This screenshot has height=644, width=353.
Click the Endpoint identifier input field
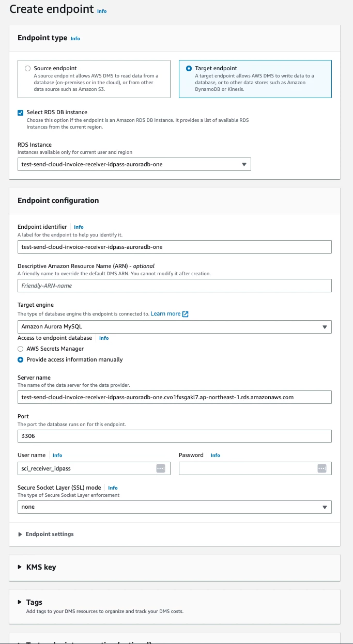[x=175, y=247]
